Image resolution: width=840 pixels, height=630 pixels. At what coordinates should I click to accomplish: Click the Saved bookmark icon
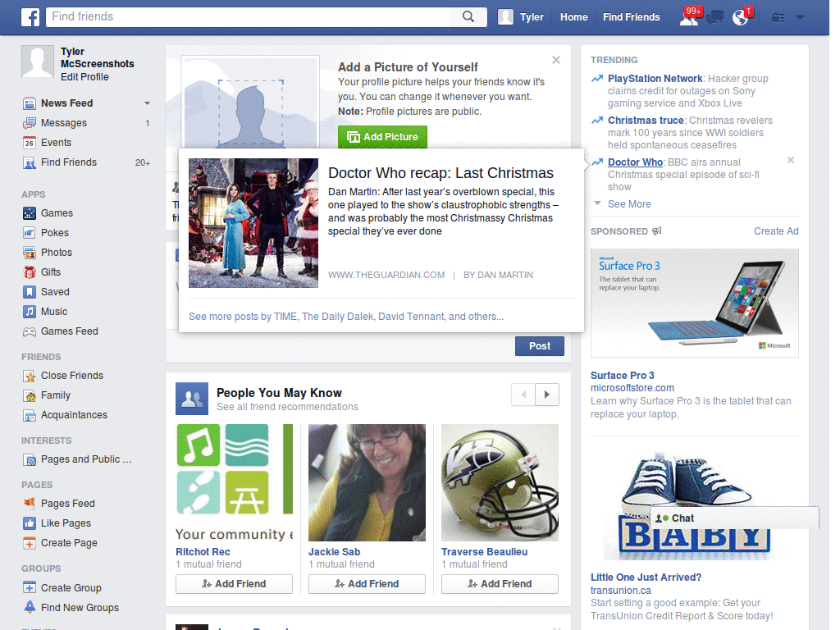(x=30, y=292)
